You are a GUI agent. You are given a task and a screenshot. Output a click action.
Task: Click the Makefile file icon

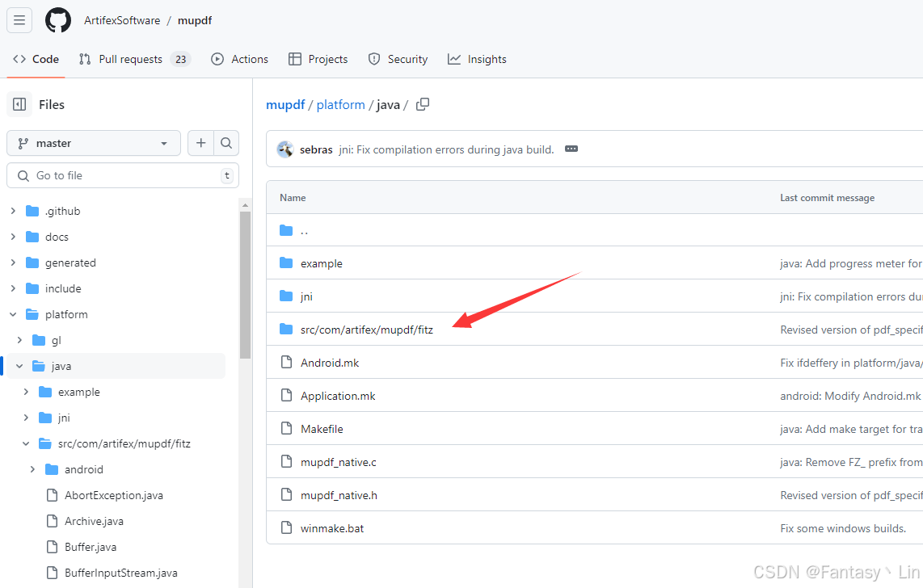point(286,428)
